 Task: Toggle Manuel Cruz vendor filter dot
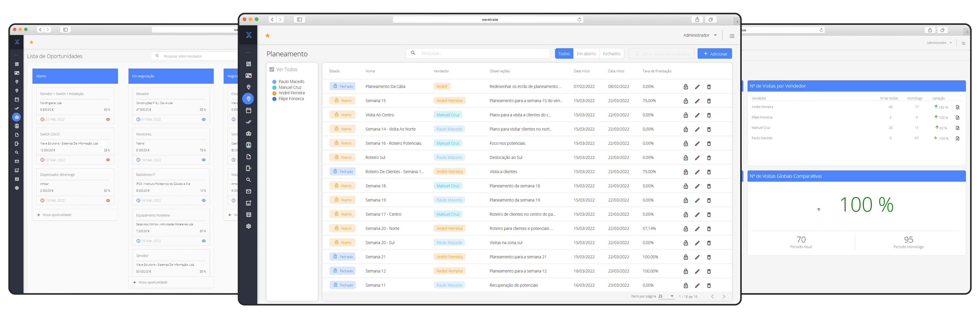[x=274, y=87]
